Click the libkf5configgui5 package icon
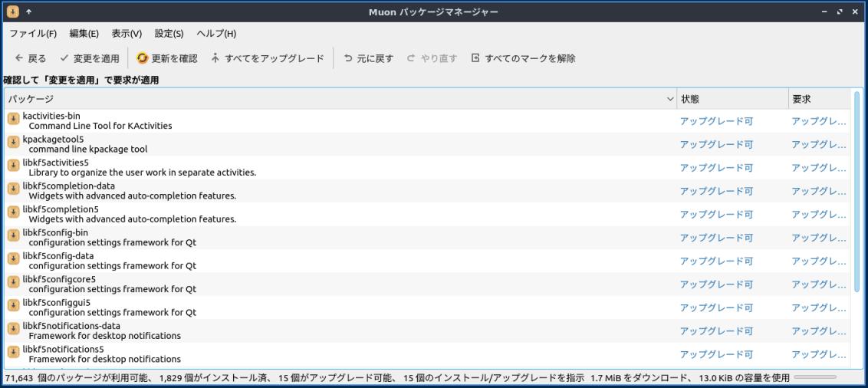868x388 pixels. point(13,305)
